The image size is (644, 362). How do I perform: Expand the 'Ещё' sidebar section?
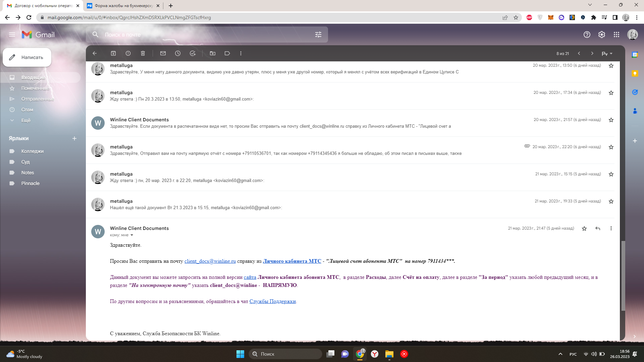26,120
